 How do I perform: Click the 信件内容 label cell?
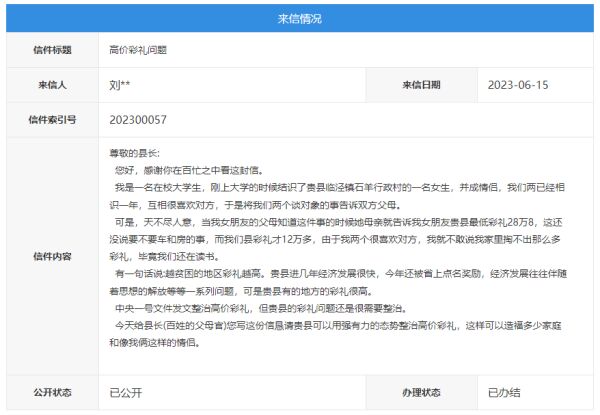(50, 256)
